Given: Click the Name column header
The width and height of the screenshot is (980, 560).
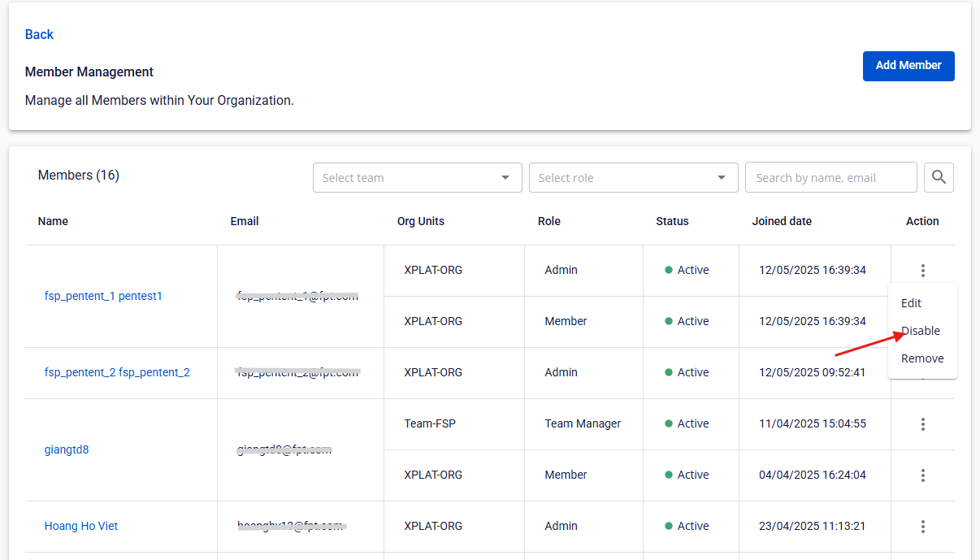Looking at the screenshot, I should coord(53,221).
